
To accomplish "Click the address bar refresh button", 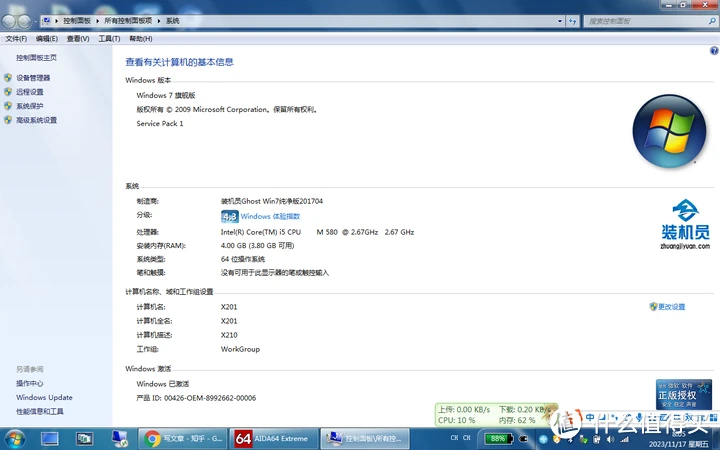I will (x=573, y=21).
